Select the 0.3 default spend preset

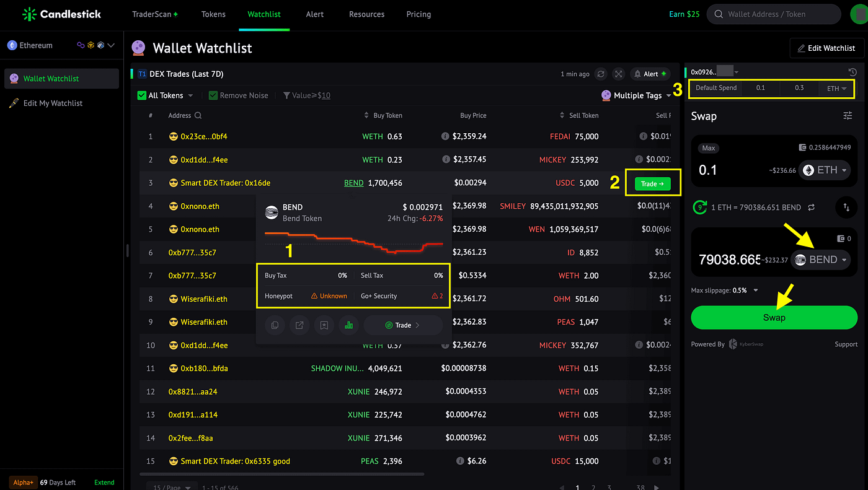(799, 88)
